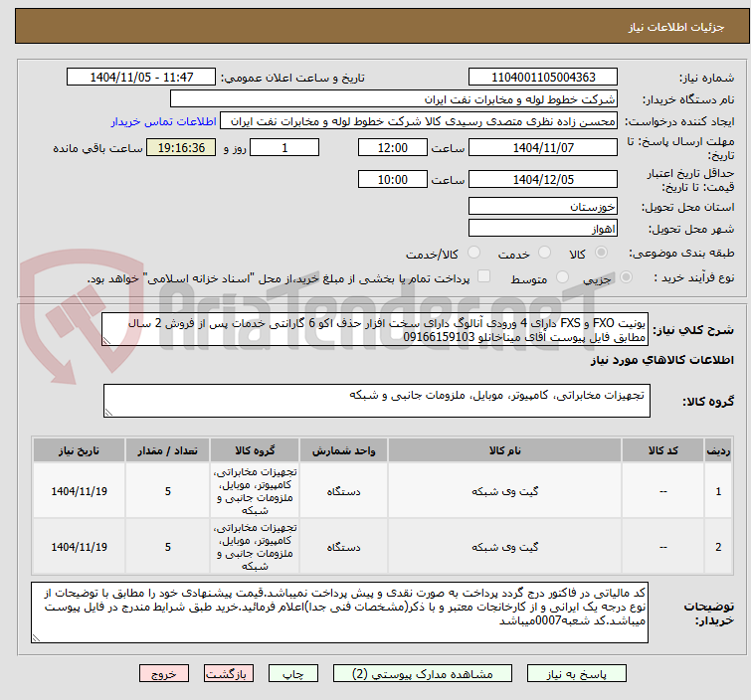Click the شماره نیاز number field
Screen dimensions: 751x700
(x=543, y=78)
